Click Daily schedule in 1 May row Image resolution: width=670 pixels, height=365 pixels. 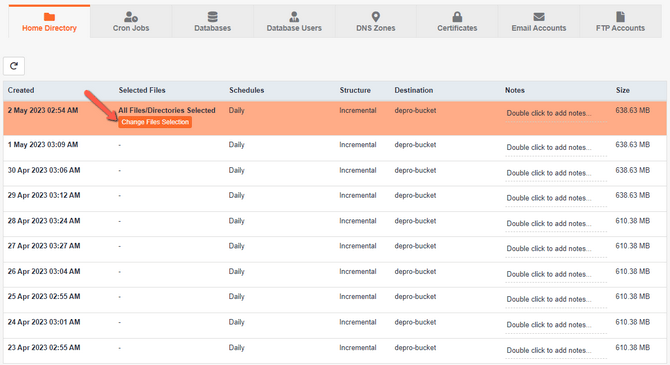pyautogui.click(x=236, y=144)
